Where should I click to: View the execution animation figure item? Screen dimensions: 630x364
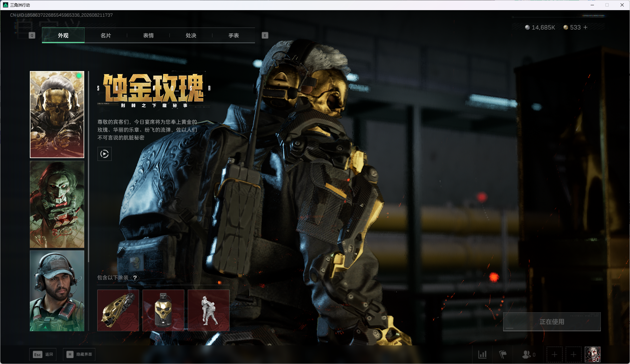coord(209,310)
